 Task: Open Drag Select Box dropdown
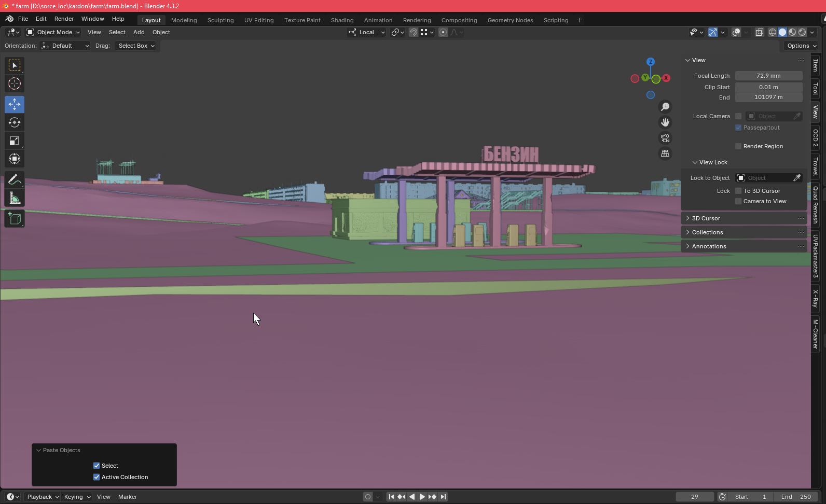coord(136,46)
